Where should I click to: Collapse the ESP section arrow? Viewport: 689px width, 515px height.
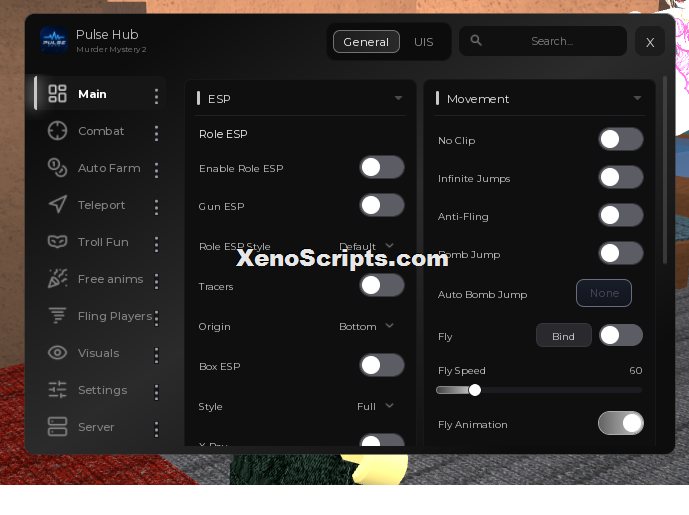click(x=398, y=98)
